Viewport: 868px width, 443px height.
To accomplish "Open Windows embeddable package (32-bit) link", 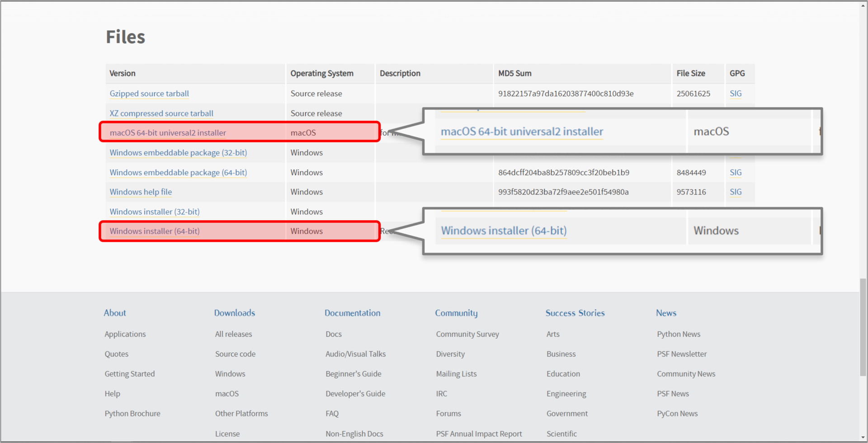I will (178, 153).
